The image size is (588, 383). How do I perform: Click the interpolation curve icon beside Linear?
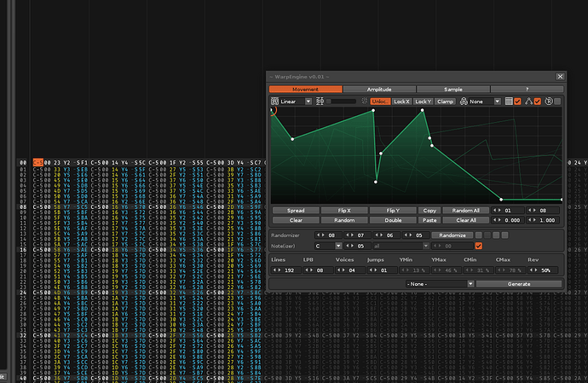[x=274, y=101]
